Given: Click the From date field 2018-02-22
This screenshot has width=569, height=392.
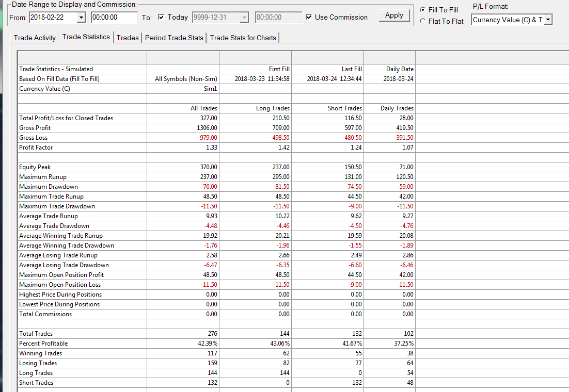Looking at the screenshot, I should pyautogui.click(x=53, y=18).
